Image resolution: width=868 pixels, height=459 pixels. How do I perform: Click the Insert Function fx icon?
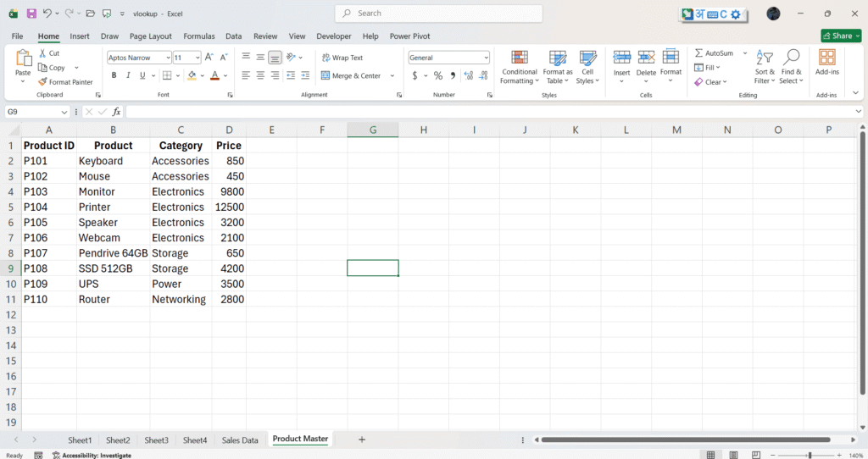click(x=116, y=112)
